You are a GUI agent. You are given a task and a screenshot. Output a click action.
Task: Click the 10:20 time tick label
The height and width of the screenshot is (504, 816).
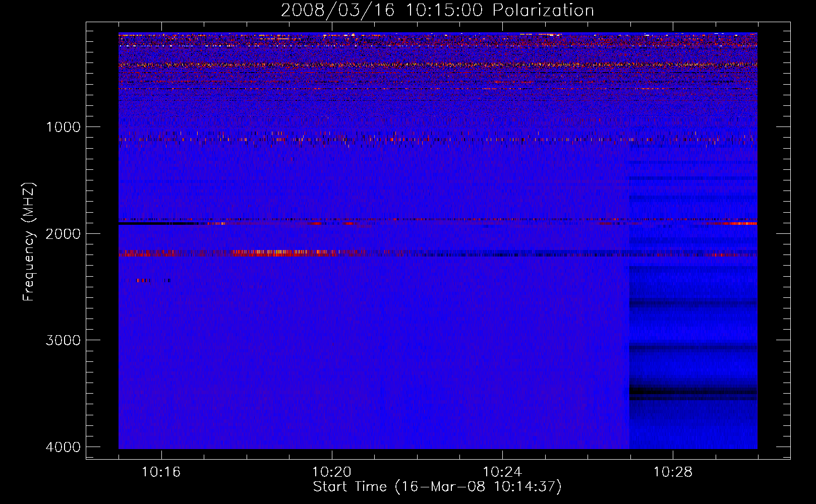tap(331, 472)
